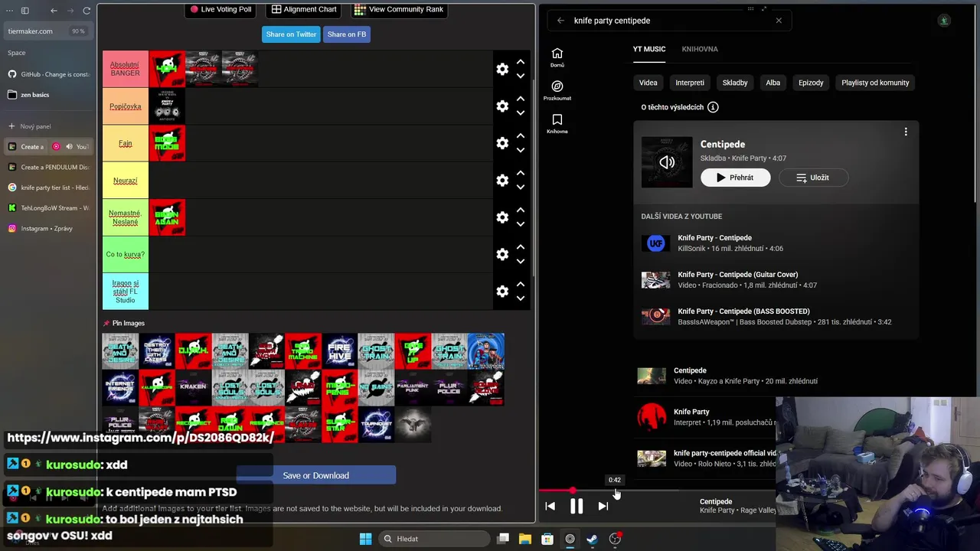Go back in Zen browser toolbar
980x551 pixels.
coord(54,11)
